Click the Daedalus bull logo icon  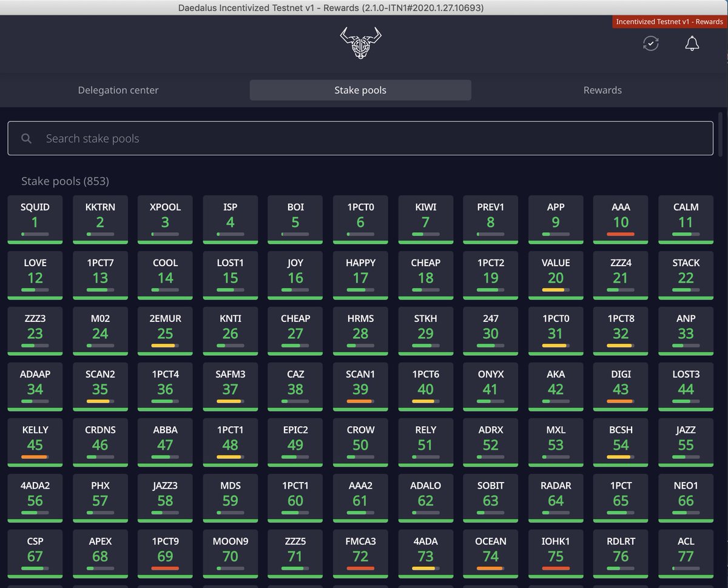click(360, 43)
